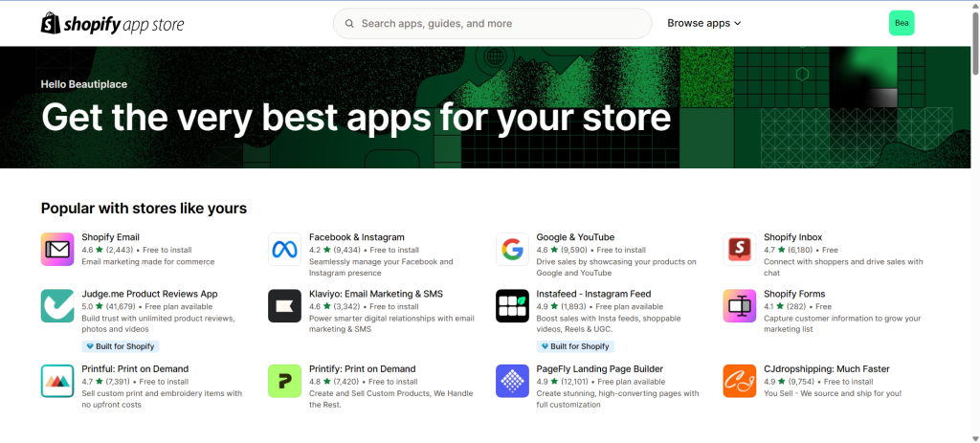Click the PageFly Landing Page Builder icon
This screenshot has height=443, width=980.
pos(512,380)
